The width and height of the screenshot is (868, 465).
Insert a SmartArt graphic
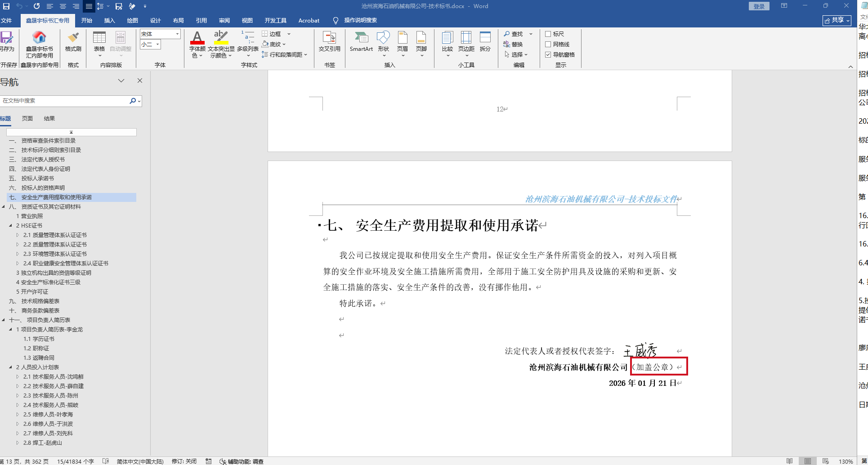tap(361, 41)
